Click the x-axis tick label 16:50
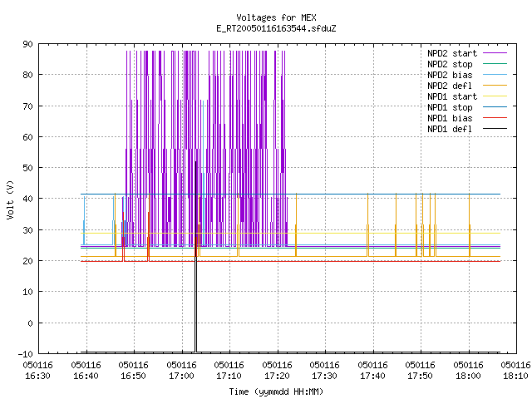The image size is (532, 399). 133,376
